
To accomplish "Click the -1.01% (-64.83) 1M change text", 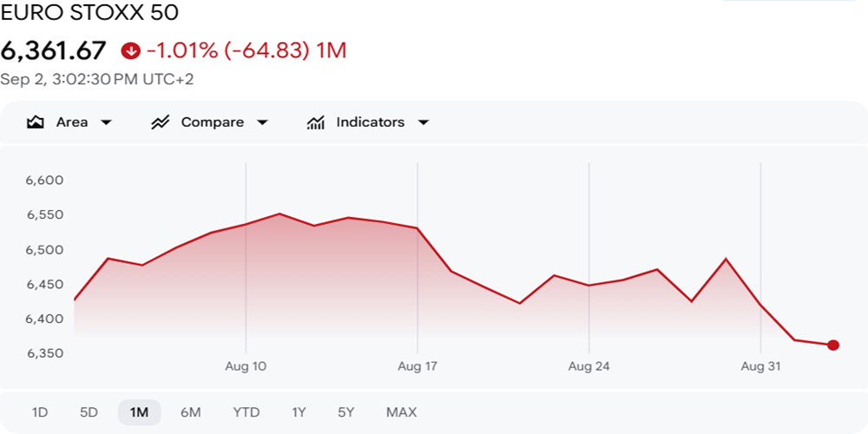I will tap(247, 51).
